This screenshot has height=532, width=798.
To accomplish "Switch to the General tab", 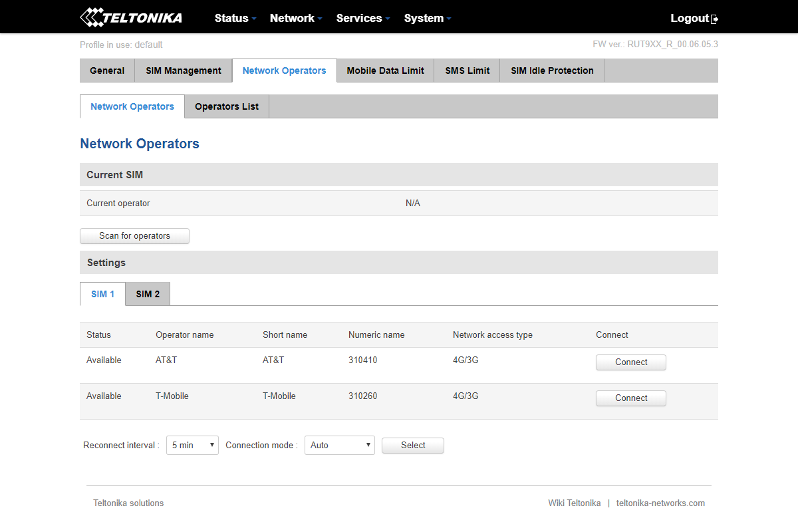I will pos(107,70).
